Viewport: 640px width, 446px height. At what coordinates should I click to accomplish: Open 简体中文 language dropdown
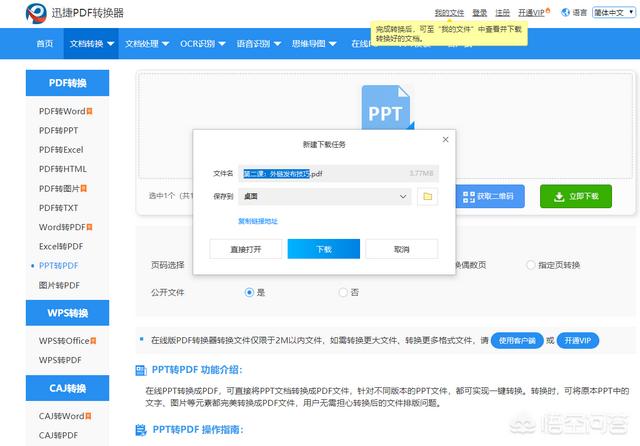click(614, 13)
